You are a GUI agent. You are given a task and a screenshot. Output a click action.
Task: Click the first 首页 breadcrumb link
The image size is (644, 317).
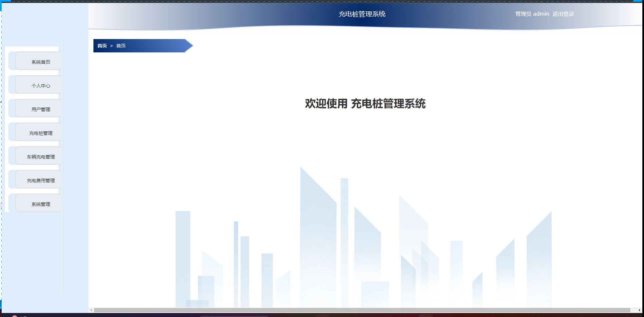[102, 46]
